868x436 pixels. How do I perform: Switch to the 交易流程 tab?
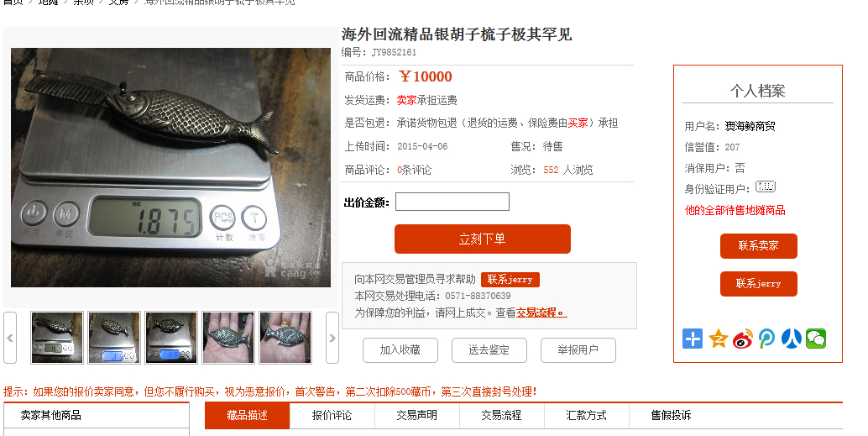(501, 416)
